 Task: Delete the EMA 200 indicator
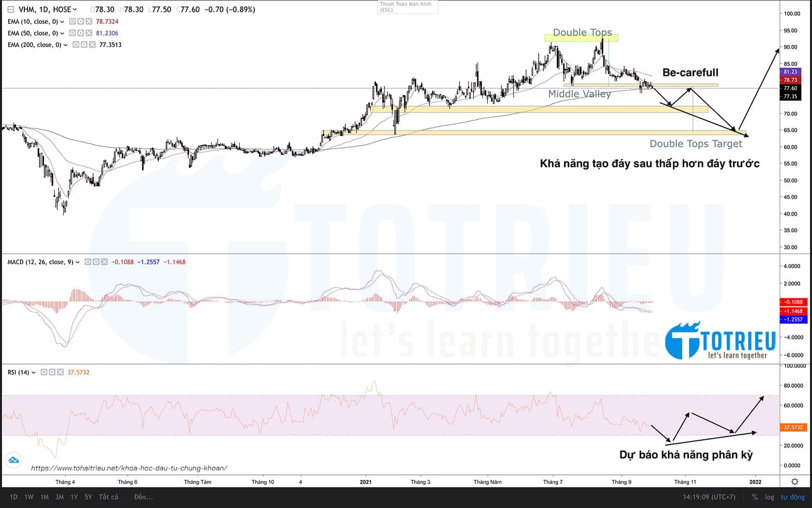coord(92,45)
